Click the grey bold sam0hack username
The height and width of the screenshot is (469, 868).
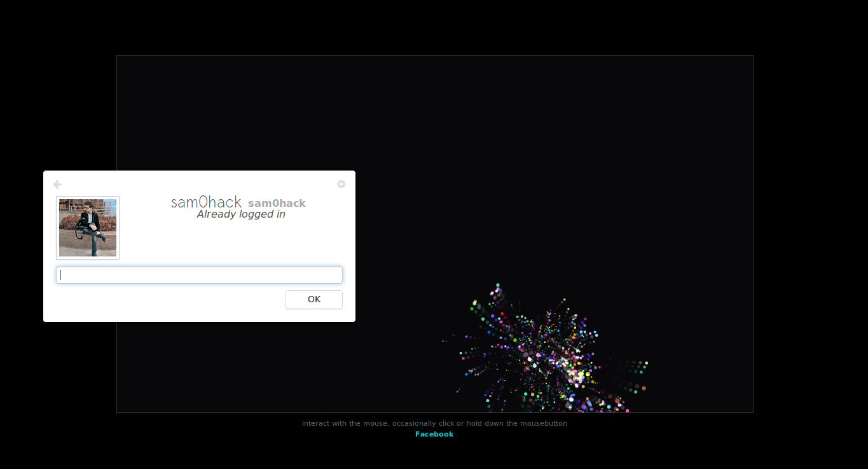[277, 204]
